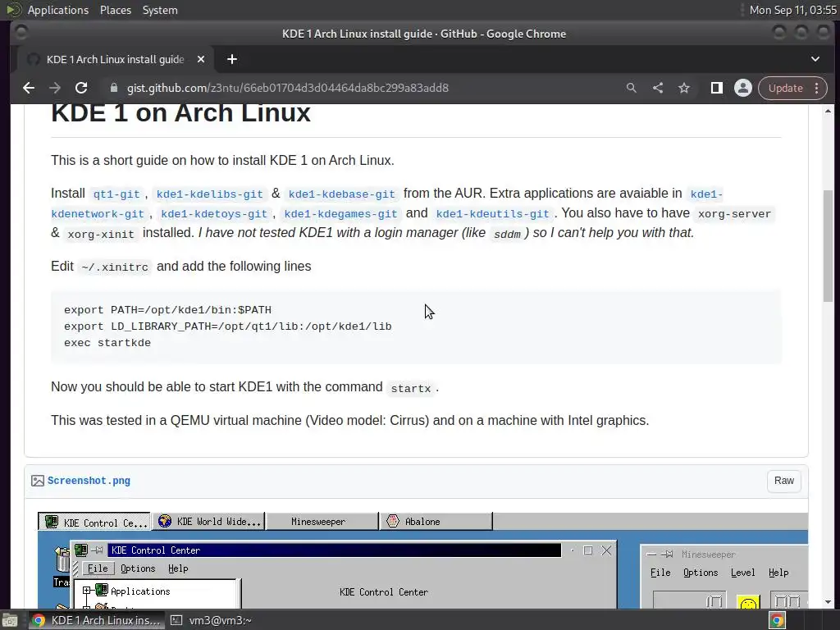
Task: Click the browser forward arrow
Action: pyautogui.click(x=55, y=88)
